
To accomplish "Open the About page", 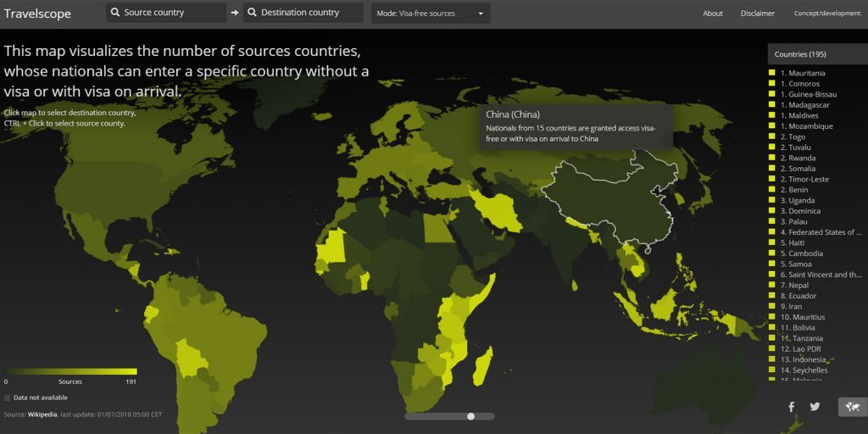I will click(x=713, y=14).
